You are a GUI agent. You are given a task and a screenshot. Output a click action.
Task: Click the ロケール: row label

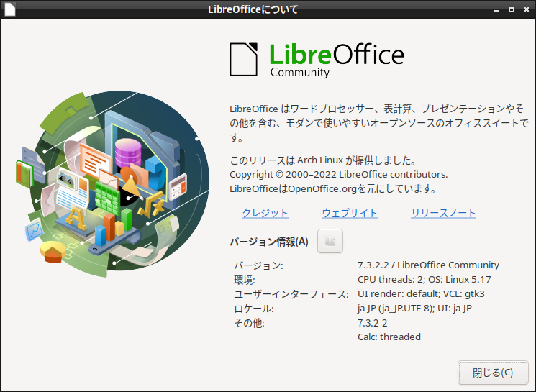[254, 309]
